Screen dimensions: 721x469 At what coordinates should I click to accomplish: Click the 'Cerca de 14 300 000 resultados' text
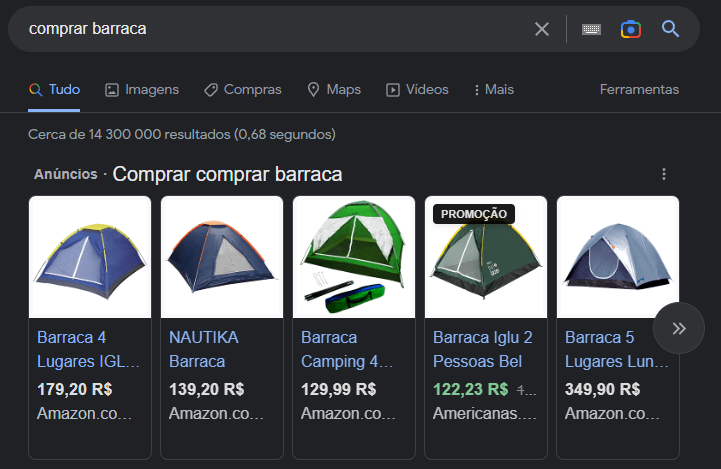pos(182,134)
